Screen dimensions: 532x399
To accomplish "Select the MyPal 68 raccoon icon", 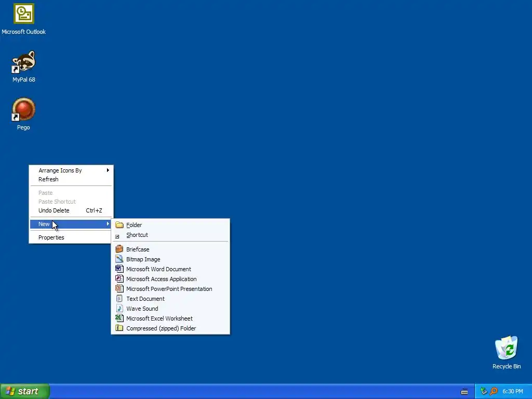I will pos(24,61).
